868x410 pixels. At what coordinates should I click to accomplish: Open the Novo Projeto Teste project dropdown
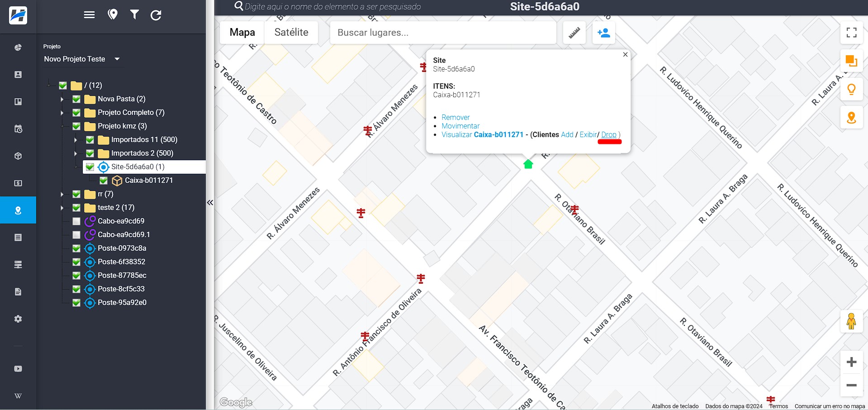pos(82,59)
